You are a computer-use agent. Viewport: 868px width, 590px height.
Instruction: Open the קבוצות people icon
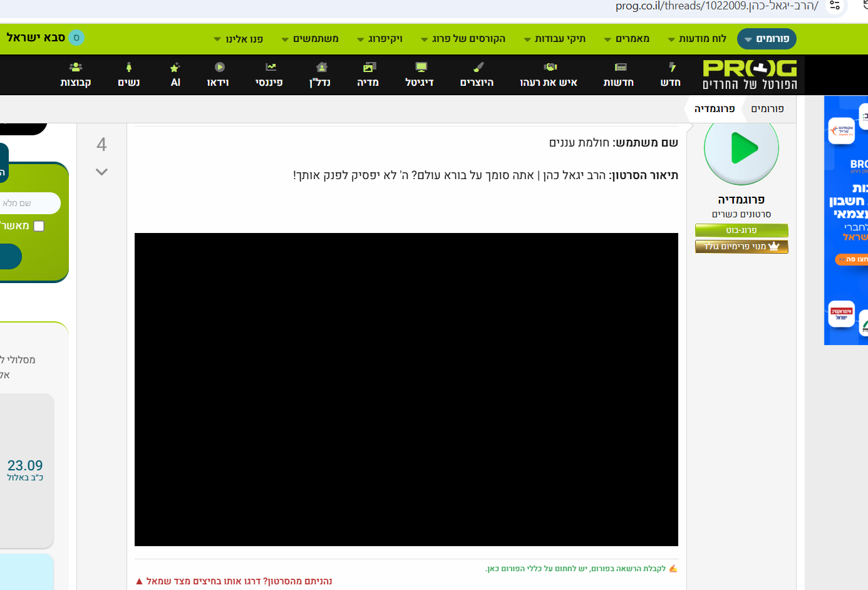76,67
